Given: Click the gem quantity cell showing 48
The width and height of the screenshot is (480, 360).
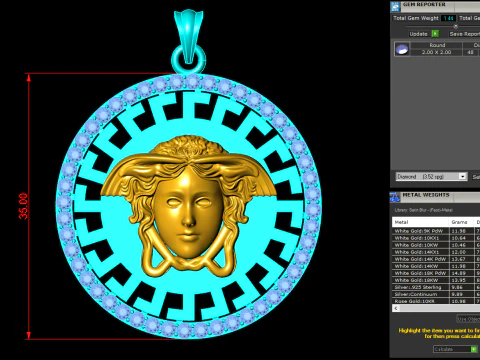Looking at the screenshot, I should (470, 52).
